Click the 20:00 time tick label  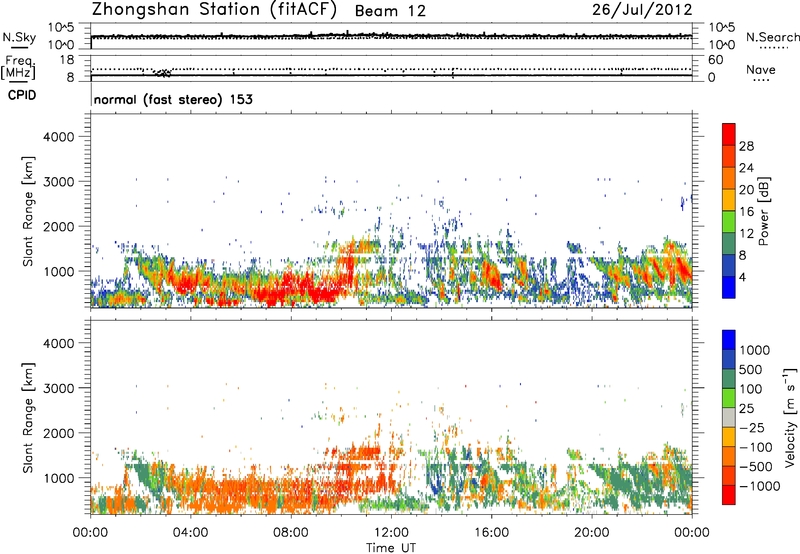pyautogui.click(x=591, y=533)
